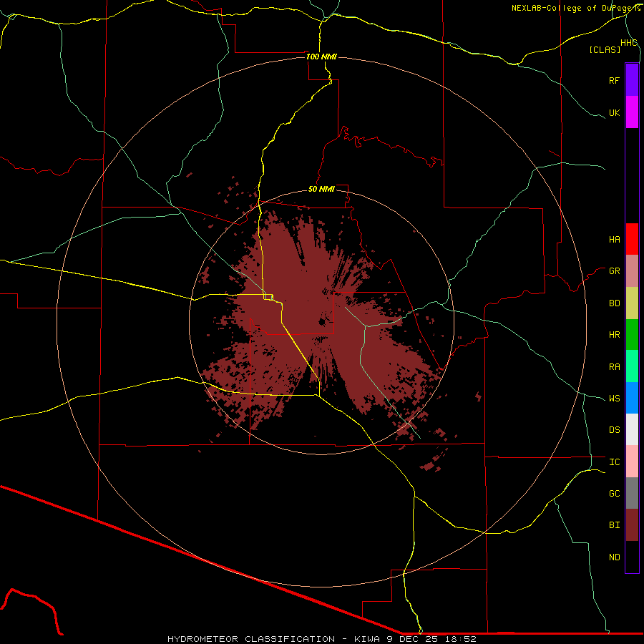Image resolution: width=644 pixels, height=644 pixels.
Task: Click the HA red legend swatch
Action: (632, 239)
